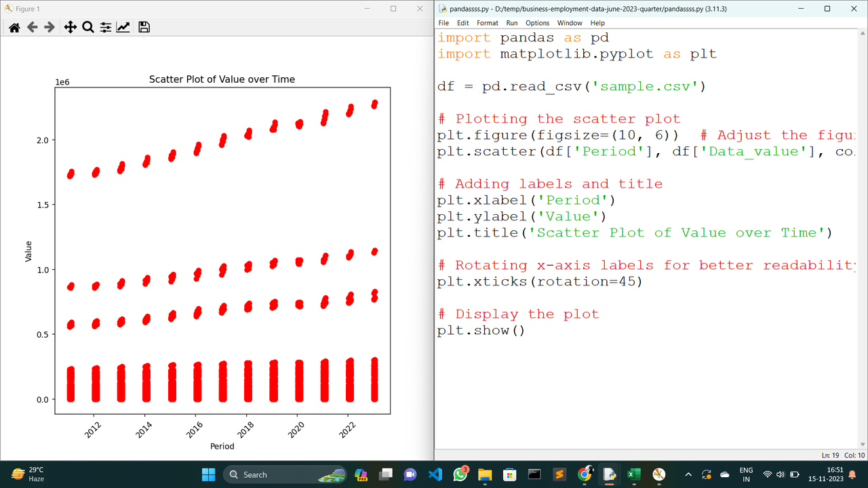Image resolution: width=868 pixels, height=488 pixels.
Task: Open the Options menu in IDLE
Action: (538, 23)
